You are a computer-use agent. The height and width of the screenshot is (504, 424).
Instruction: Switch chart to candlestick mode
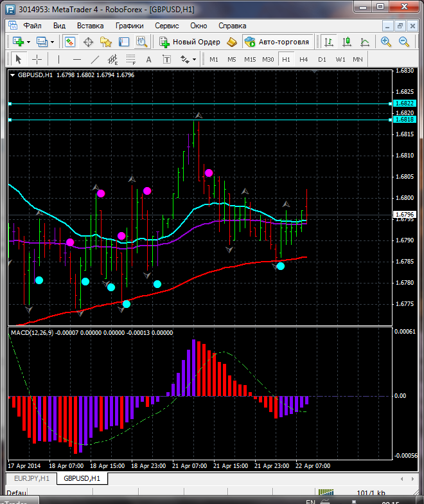point(347,42)
